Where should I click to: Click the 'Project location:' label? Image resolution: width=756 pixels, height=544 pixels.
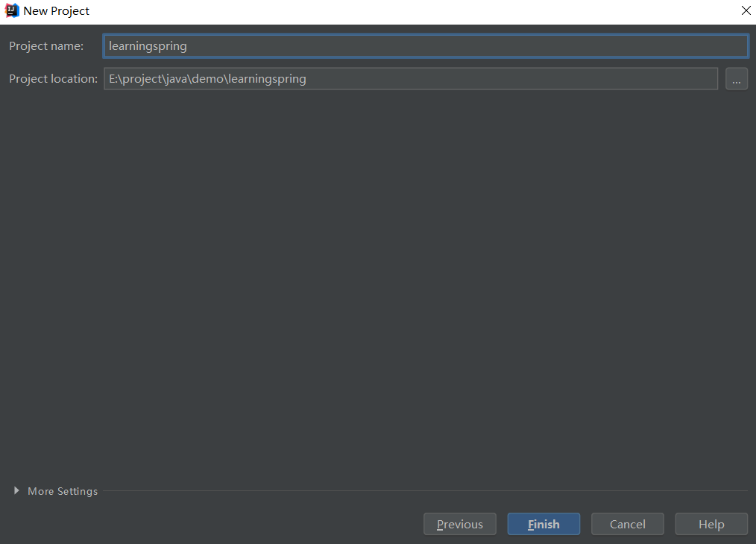(x=53, y=79)
